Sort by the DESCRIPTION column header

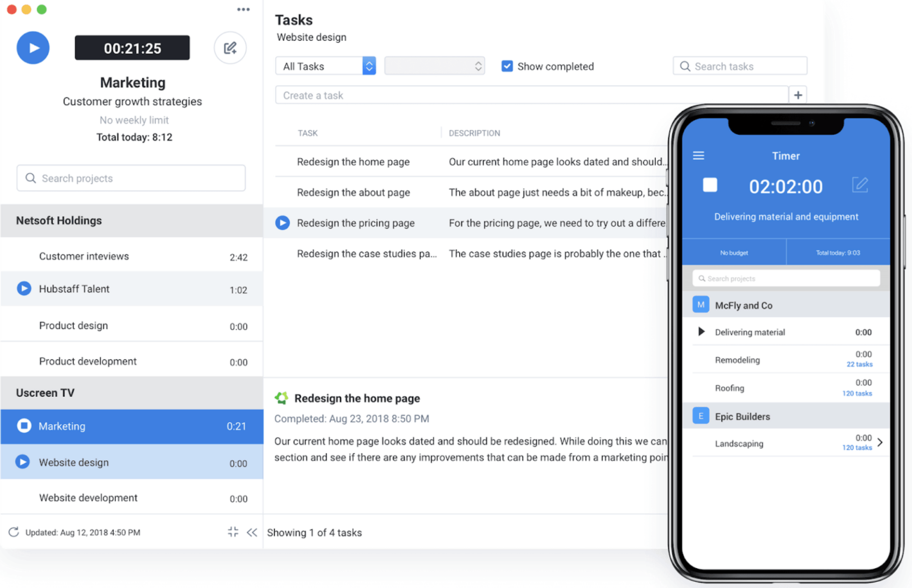coord(474,133)
